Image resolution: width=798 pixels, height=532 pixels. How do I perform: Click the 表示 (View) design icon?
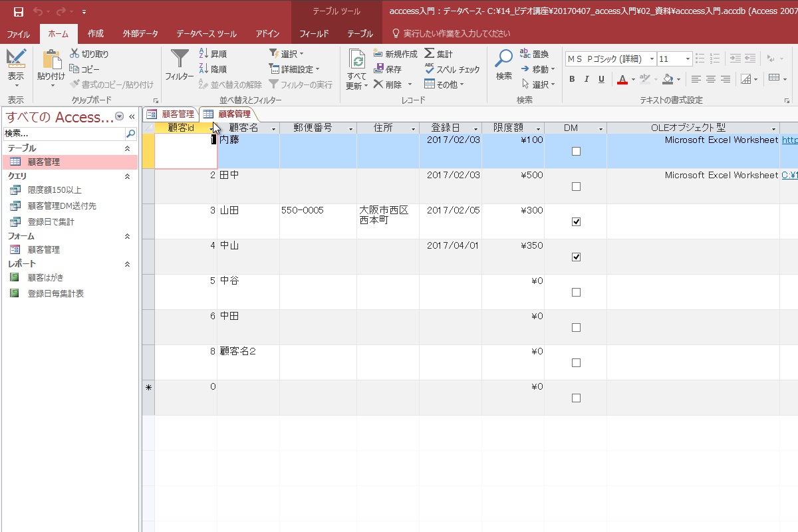16,59
